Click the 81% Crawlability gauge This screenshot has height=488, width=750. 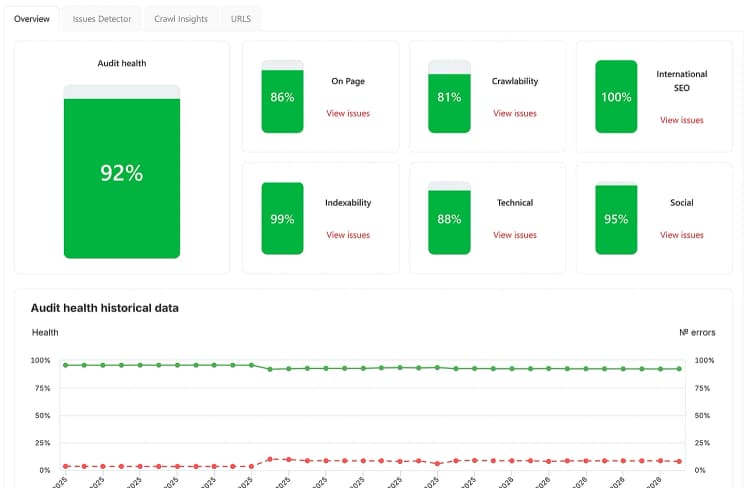point(449,96)
